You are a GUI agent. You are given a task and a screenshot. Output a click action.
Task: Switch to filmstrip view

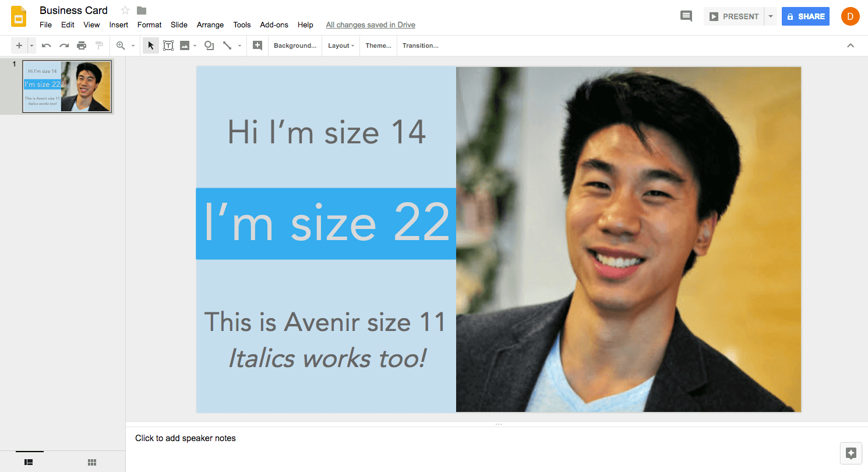[29, 462]
